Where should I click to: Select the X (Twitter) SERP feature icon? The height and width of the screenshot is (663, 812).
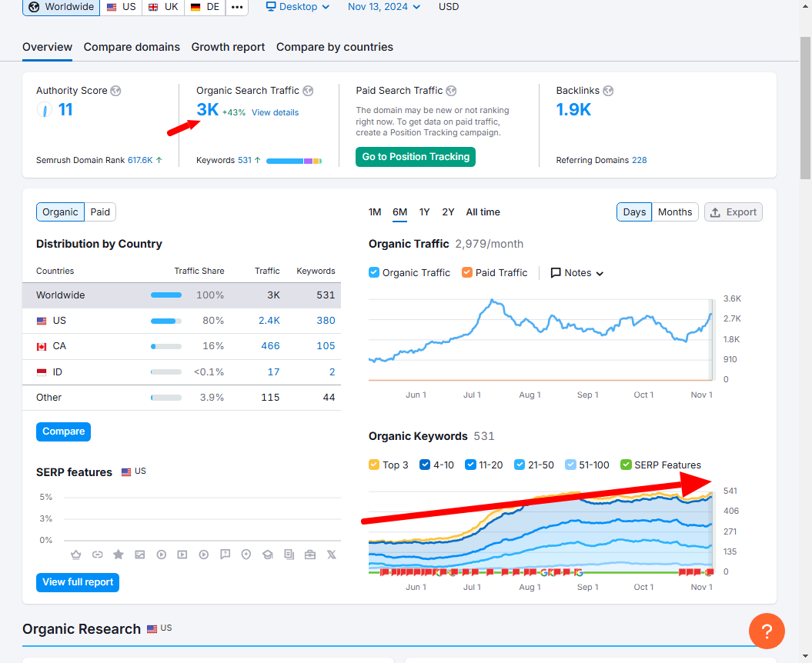(332, 555)
